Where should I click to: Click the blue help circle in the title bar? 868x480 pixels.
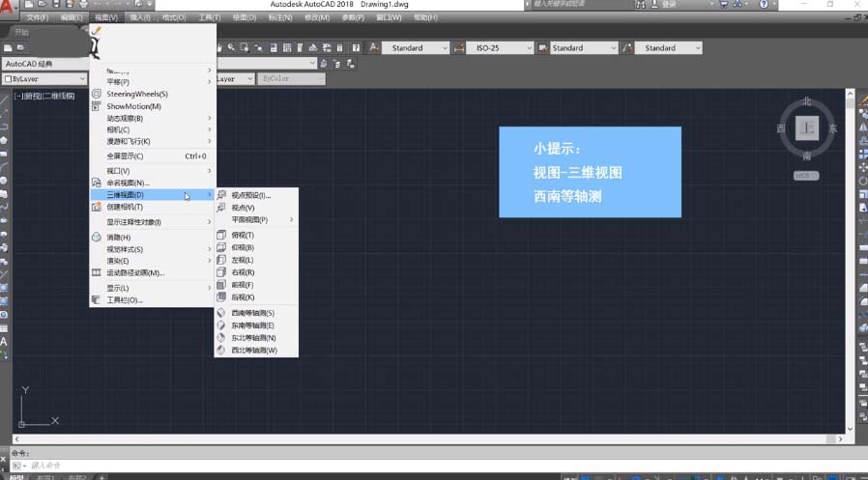pyautogui.click(x=764, y=4)
